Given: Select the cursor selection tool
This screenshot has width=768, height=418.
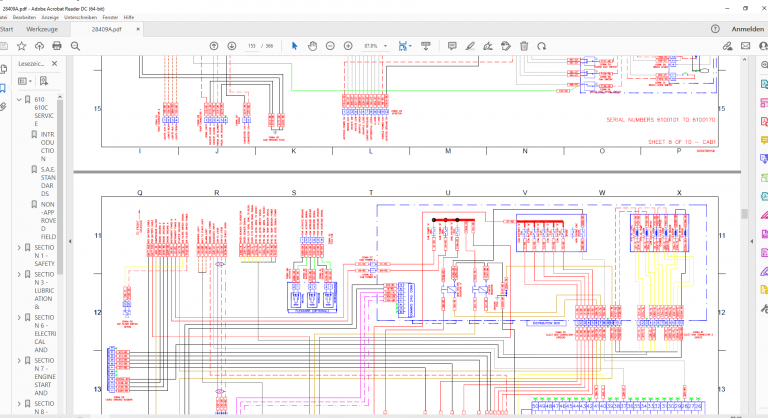Looking at the screenshot, I should [x=295, y=46].
